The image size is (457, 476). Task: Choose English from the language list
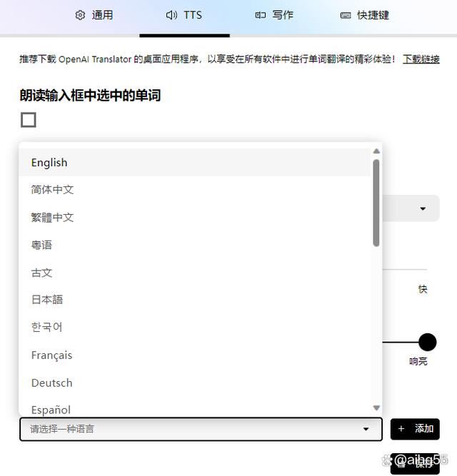[194, 163]
